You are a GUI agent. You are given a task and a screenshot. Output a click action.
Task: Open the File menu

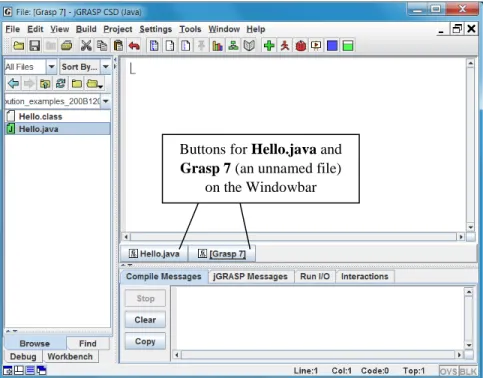[x=13, y=29]
